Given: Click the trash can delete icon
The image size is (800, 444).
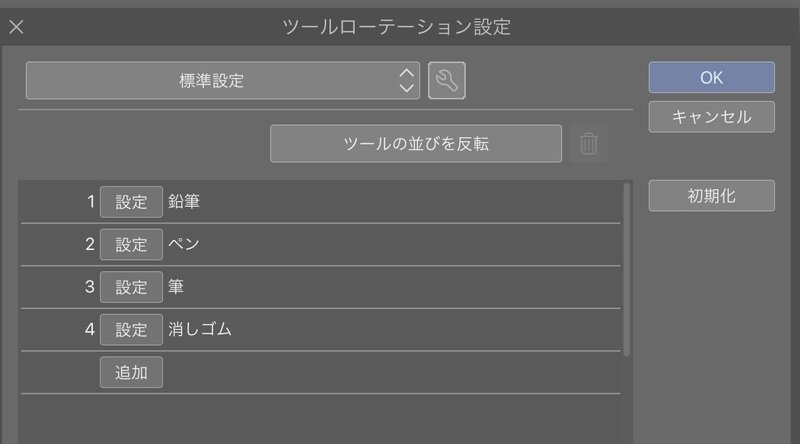Looking at the screenshot, I should click(588, 143).
